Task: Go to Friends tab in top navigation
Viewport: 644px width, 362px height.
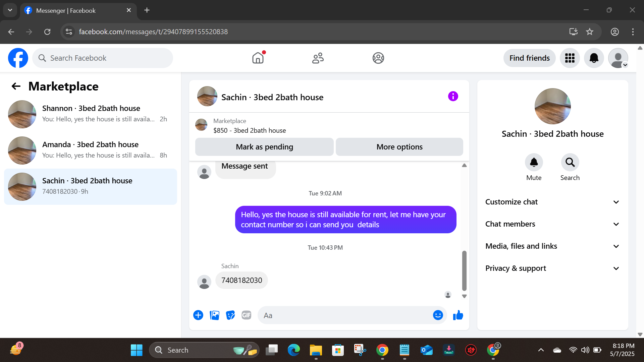Action: point(318,58)
